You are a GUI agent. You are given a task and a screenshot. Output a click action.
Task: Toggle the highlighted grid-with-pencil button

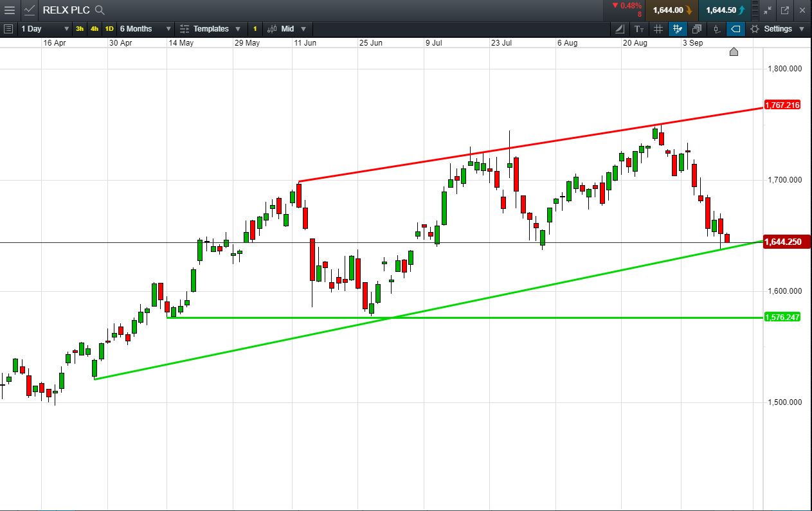677,29
